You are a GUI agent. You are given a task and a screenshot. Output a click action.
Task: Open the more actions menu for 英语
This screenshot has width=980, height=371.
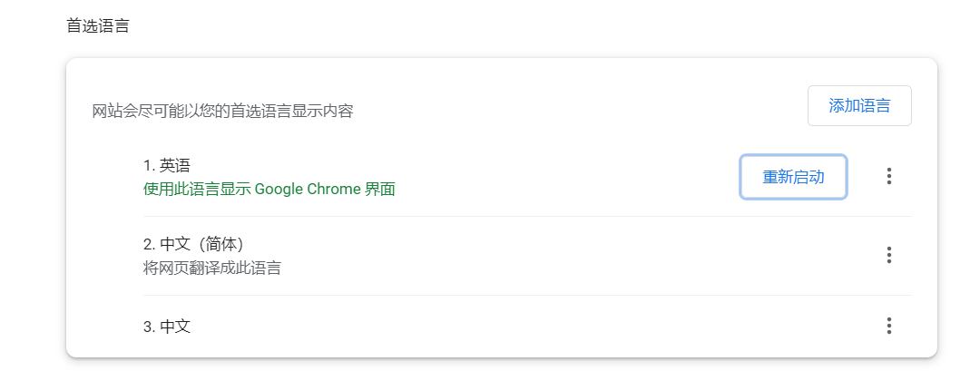(888, 176)
